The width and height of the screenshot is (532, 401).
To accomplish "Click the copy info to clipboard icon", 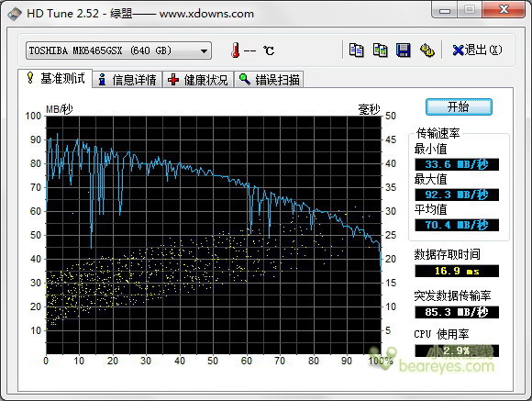I will 356,50.
